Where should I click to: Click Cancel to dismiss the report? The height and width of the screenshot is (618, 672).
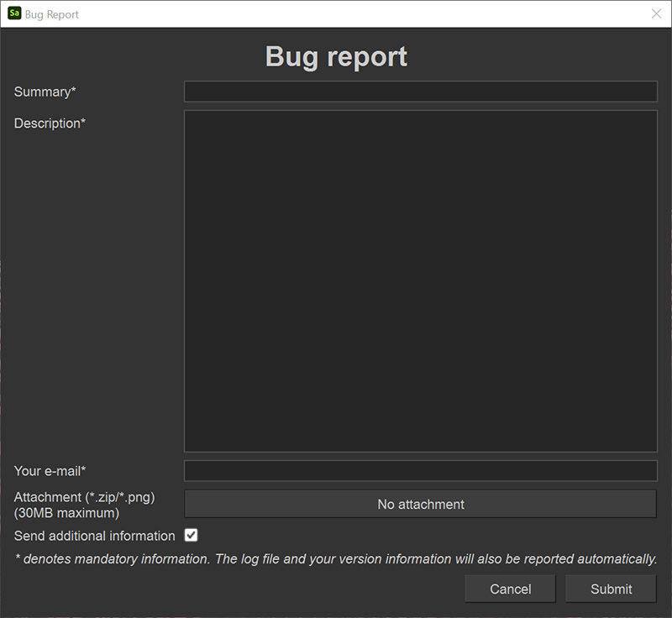point(510,589)
